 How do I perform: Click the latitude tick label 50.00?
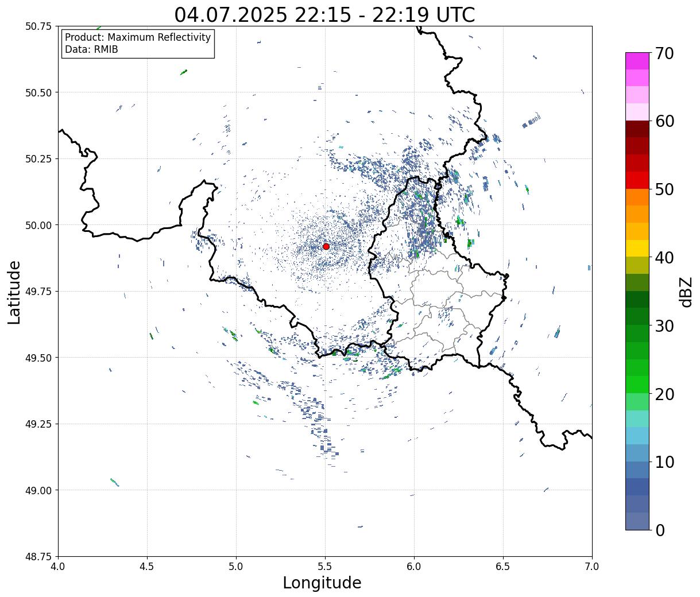pos(38,225)
